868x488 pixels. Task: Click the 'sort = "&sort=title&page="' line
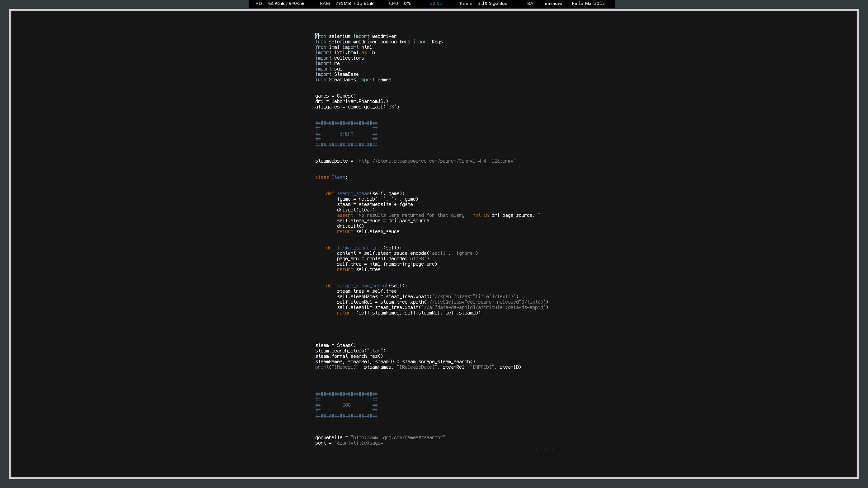pyautogui.click(x=350, y=443)
